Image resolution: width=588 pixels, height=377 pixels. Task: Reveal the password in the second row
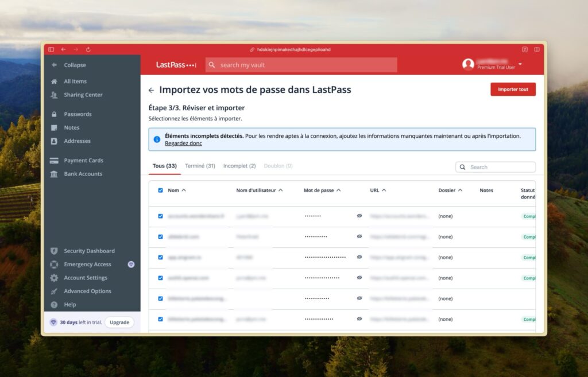[x=359, y=236]
